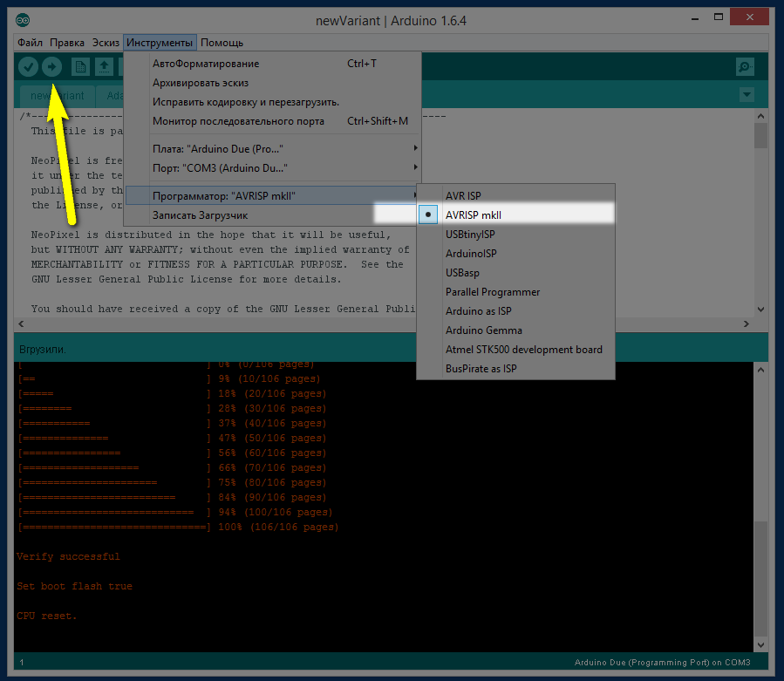Viewport: 784px width, 681px height.
Task: Click the Upload arrow toolbar button
Action: tap(52, 66)
